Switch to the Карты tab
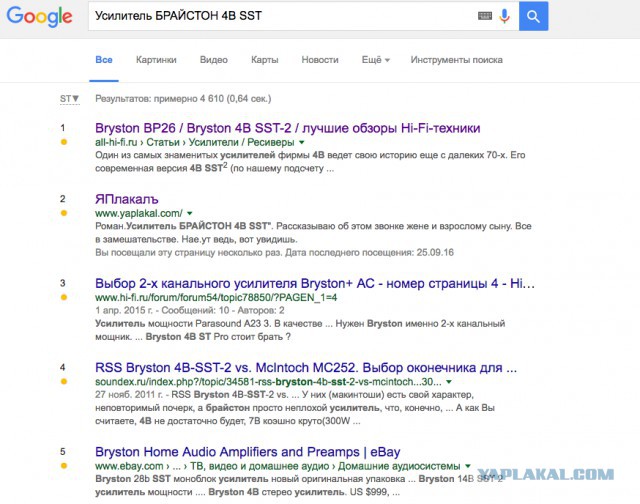Viewport: 640px width, 504px height. (x=264, y=60)
